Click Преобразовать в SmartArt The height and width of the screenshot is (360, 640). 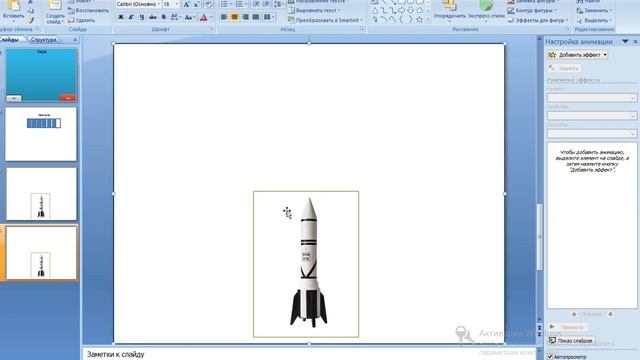[x=325, y=20]
